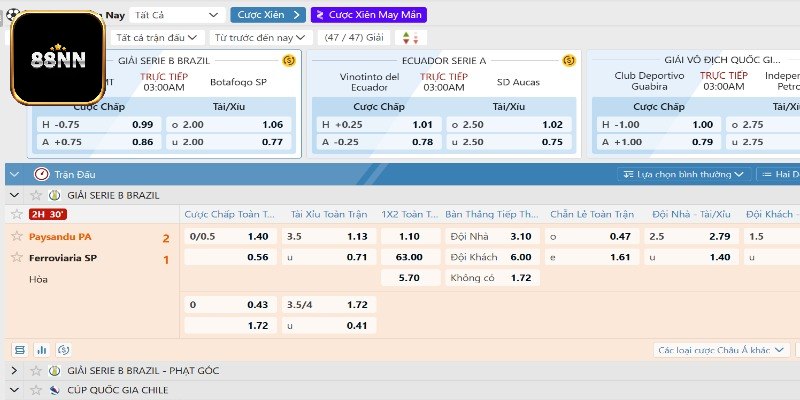The height and width of the screenshot is (400, 800).
Task: Expand Giải Serie B Brazil - Phạt Góc section
Action: [x=15, y=371]
